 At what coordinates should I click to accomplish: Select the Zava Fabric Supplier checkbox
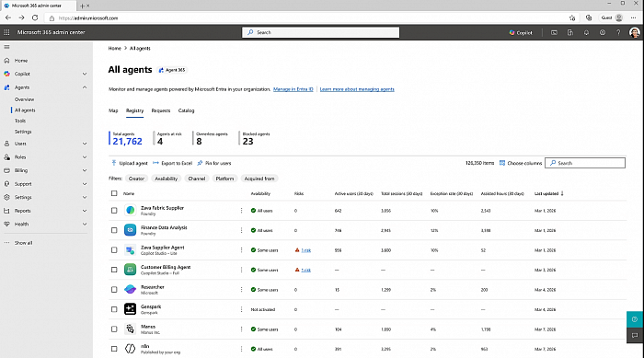tap(114, 211)
